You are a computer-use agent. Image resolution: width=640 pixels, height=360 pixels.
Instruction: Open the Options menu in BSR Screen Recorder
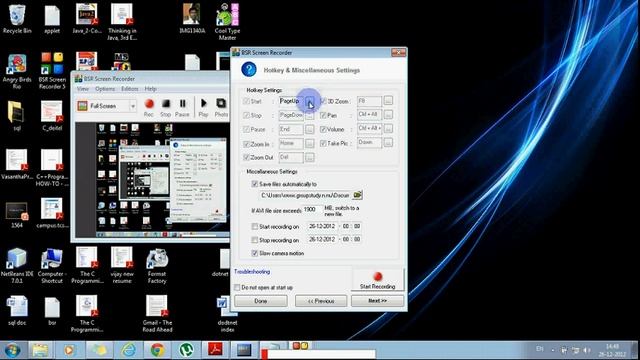[x=105, y=89]
